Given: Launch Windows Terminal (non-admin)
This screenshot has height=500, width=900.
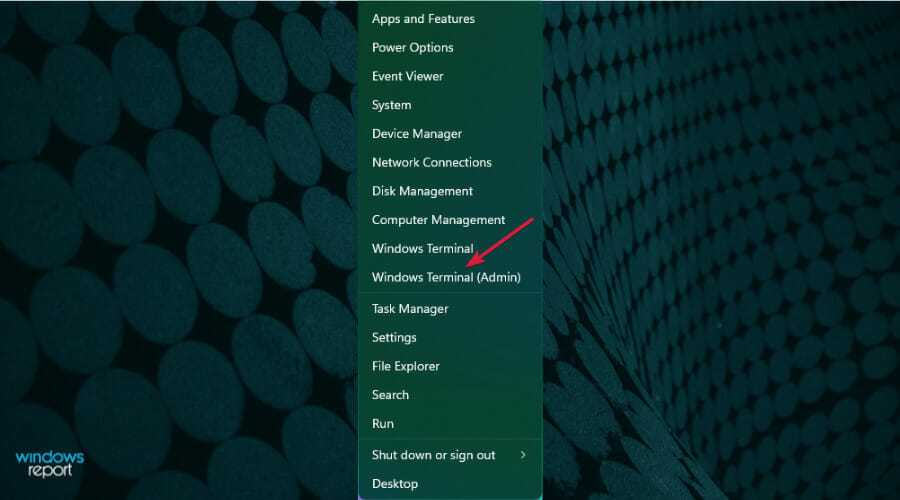Looking at the screenshot, I should coord(422,249).
